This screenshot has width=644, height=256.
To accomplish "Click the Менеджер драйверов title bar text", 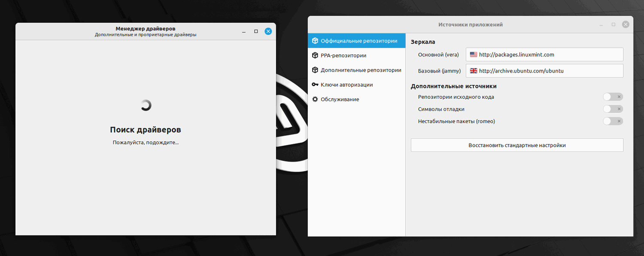I will point(146,29).
